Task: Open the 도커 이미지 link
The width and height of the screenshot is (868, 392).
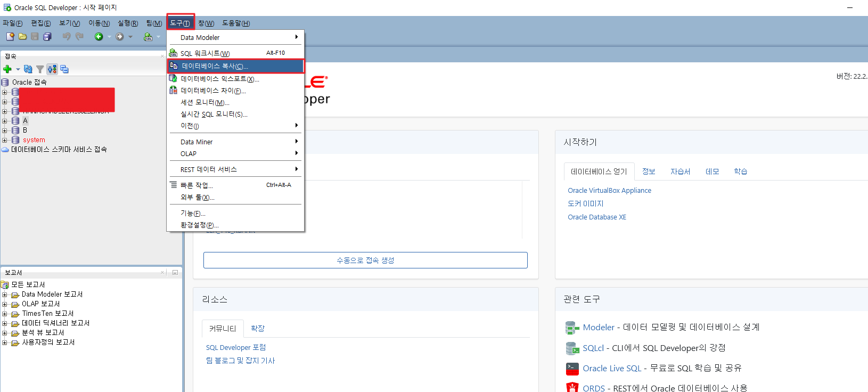Action: click(x=586, y=204)
